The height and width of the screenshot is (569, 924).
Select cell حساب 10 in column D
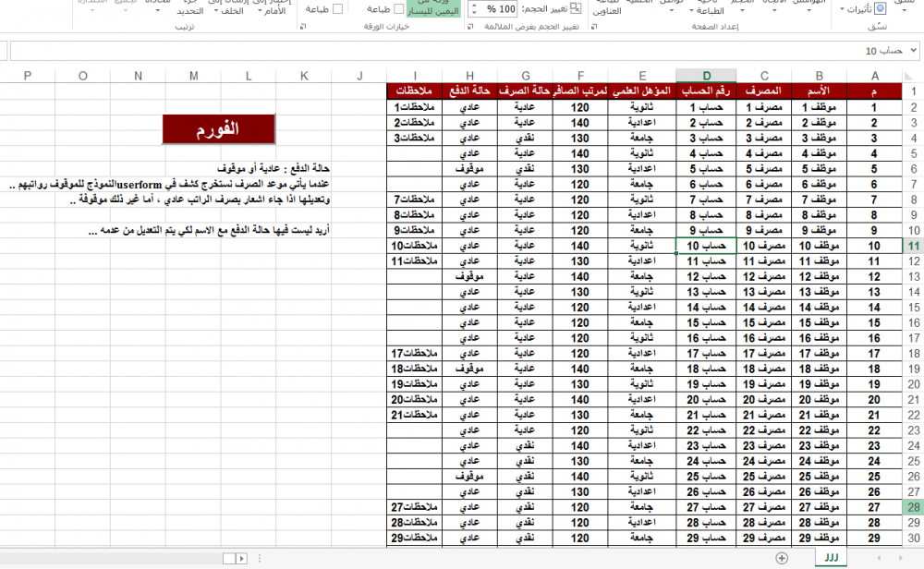(x=707, y=246)
